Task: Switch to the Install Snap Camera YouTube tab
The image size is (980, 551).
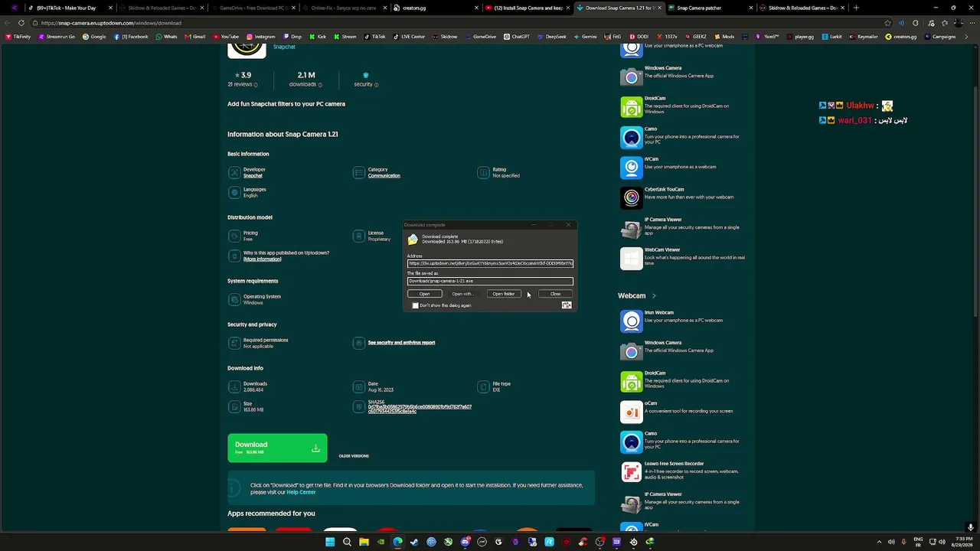Action: click(x=528, y=8)
